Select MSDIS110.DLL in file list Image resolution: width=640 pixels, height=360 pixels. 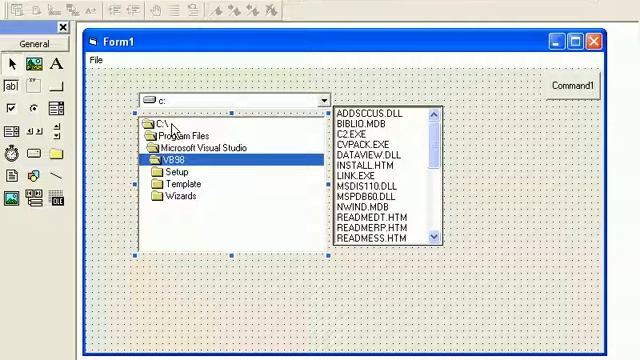tap(367, 186)
